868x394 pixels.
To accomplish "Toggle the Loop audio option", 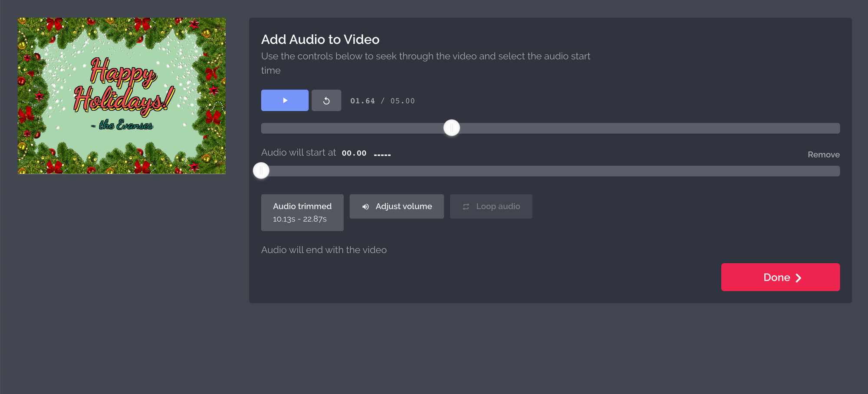I will pos(491,206).
